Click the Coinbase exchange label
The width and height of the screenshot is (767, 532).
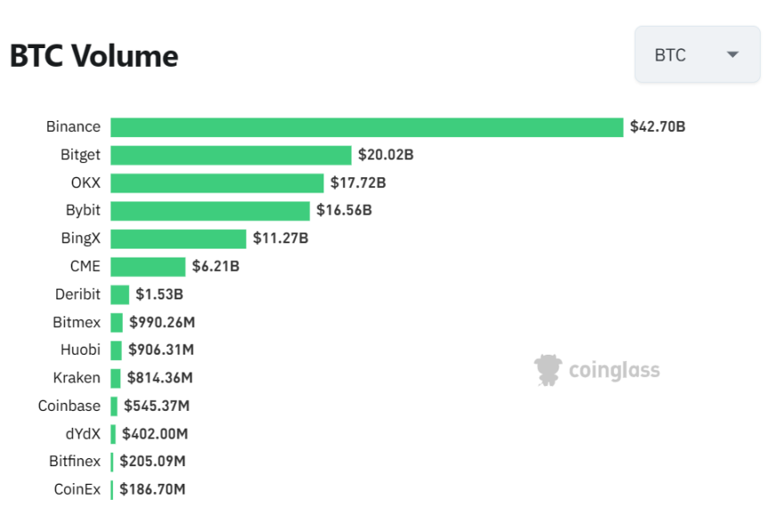click(69, 405)
